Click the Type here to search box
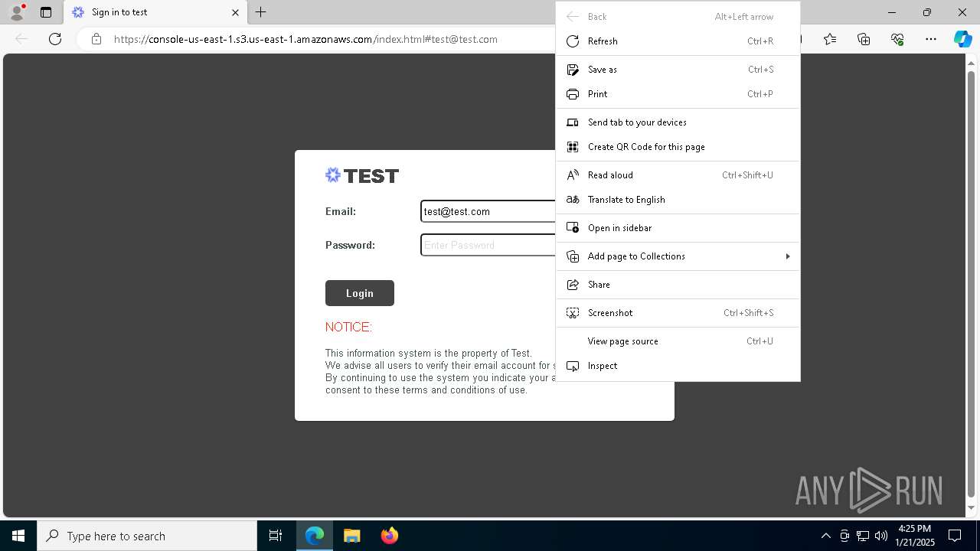Image resolution: width=980 pixels, height=551 pixels. pos(147,536)
